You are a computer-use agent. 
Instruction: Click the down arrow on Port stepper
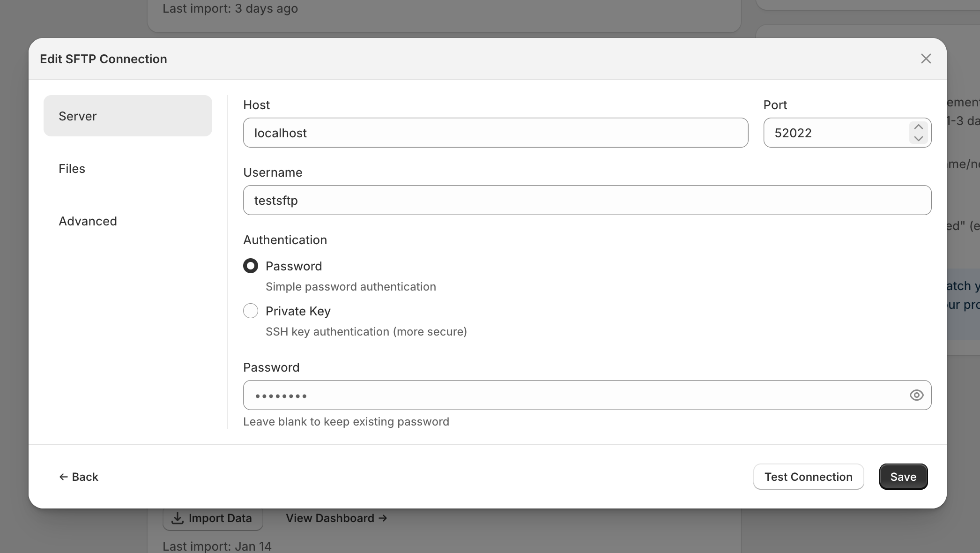pos(919,139)
